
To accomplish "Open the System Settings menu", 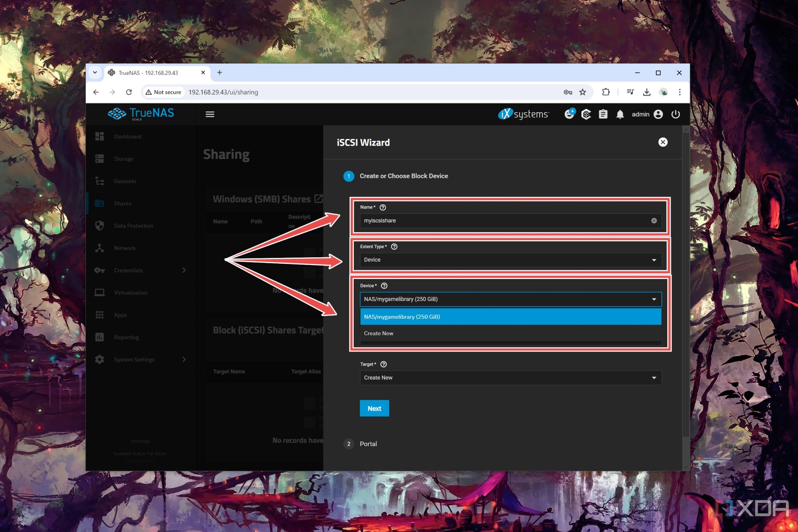I will tap(134, 359).
